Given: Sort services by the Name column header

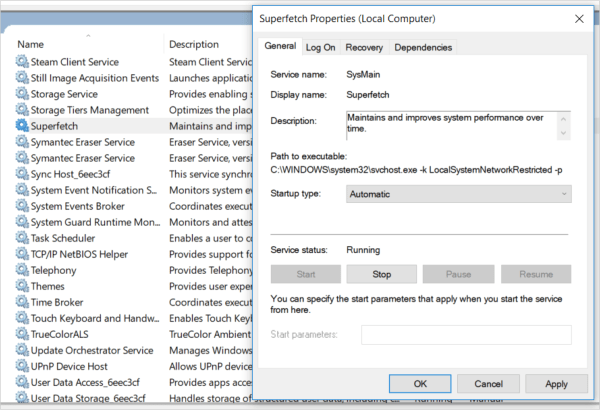Looking at the screenshot, I should coord(31,44).
